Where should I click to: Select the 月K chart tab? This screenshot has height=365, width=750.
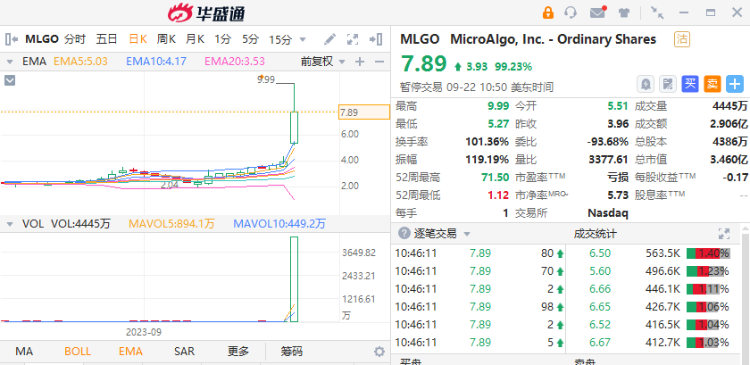195,39
